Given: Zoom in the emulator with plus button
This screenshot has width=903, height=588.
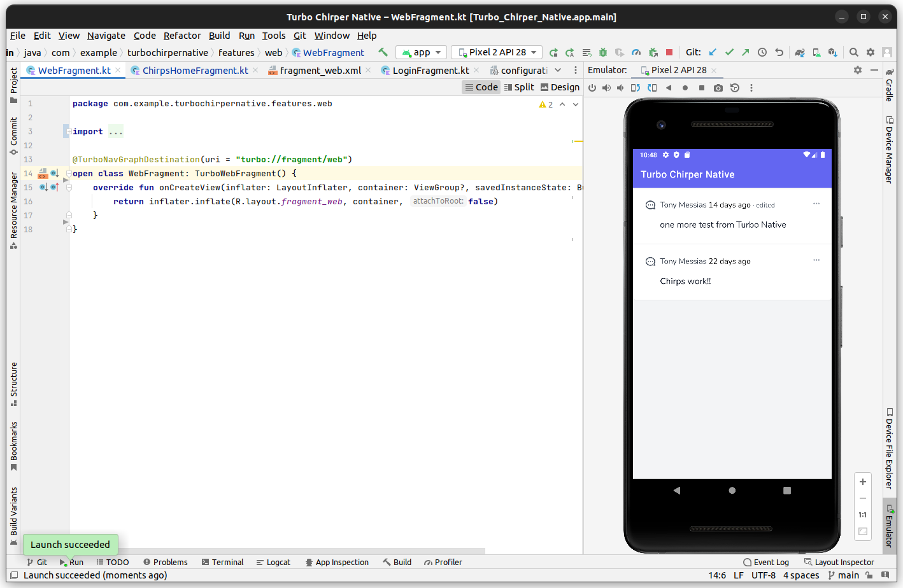Looking at the screenshot, I should [x=863, y=482].
